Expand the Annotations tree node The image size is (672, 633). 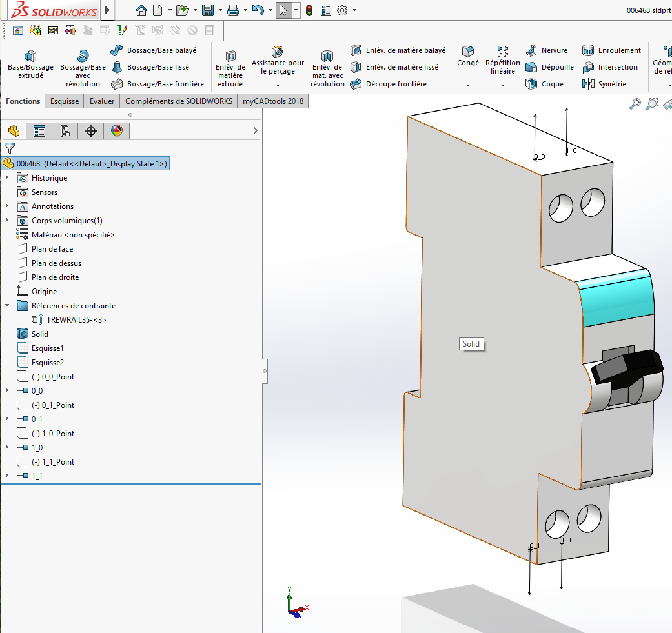(7, 206)
